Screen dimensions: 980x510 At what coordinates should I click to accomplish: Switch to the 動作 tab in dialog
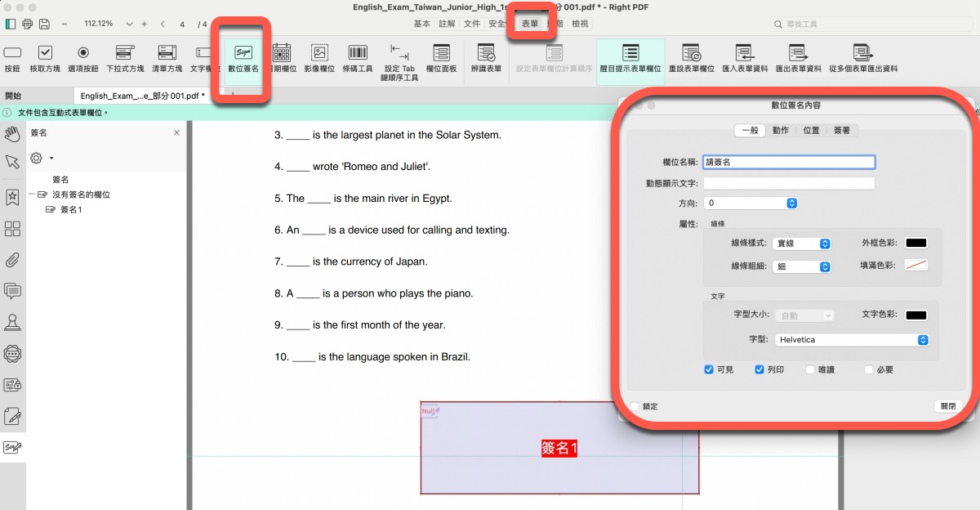[781, 130]
